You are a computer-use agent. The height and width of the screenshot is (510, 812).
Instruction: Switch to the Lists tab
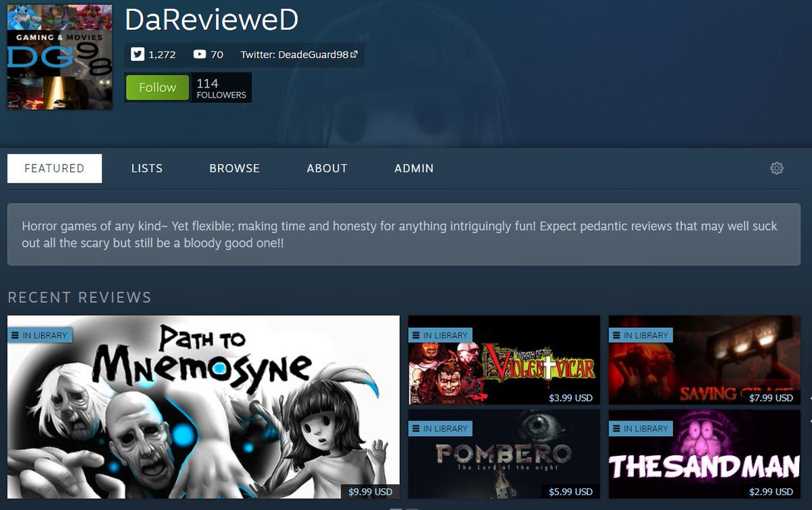147,169
